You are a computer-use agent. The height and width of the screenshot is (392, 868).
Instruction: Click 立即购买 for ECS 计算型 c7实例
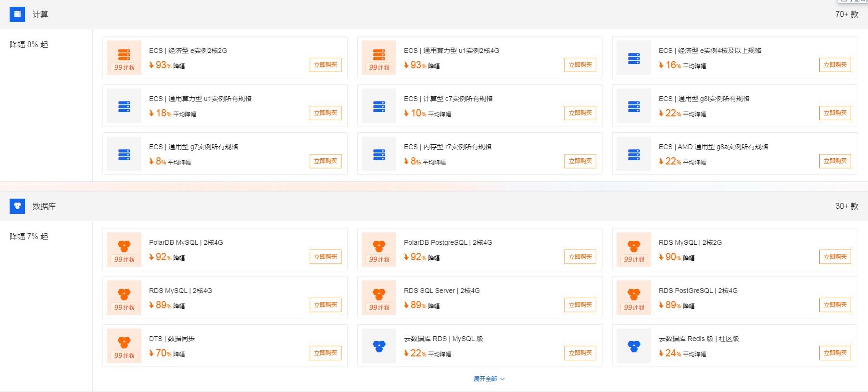click(x=580, y=113)
